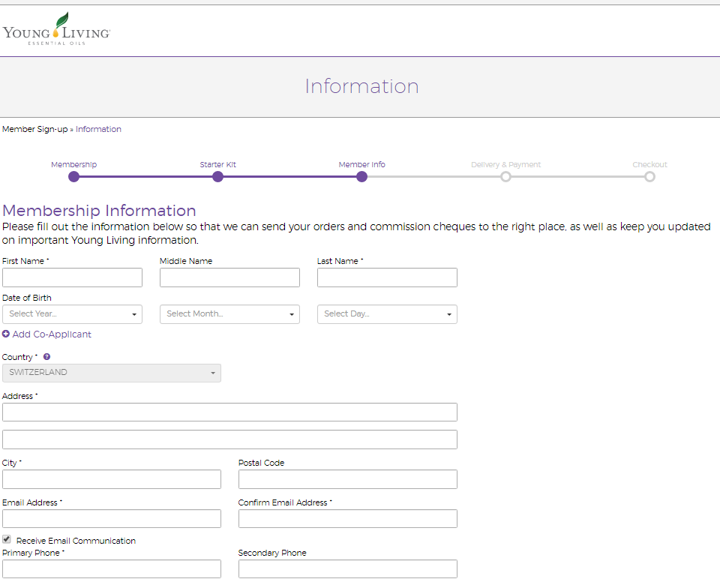This screenshot has height=588, width=720.
Task: Open the Membership step label
Action: click(x=74, y=164)
